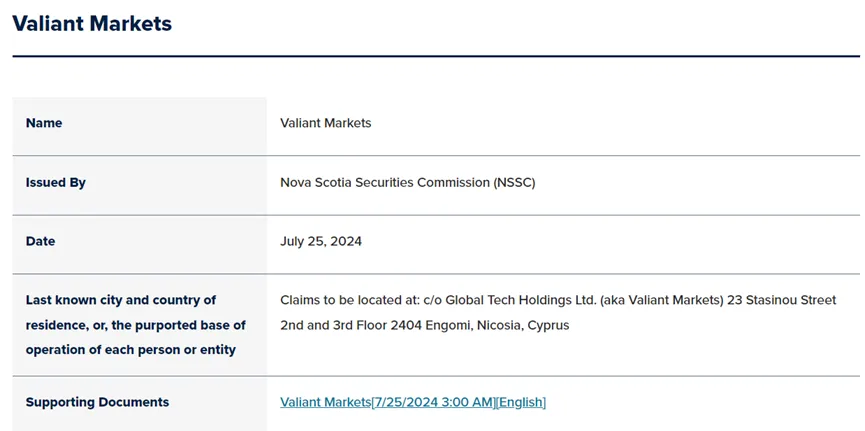Click the Valiant Markets value in Name row
This screenshot has width=865, height=431.
tap(325, 123)
